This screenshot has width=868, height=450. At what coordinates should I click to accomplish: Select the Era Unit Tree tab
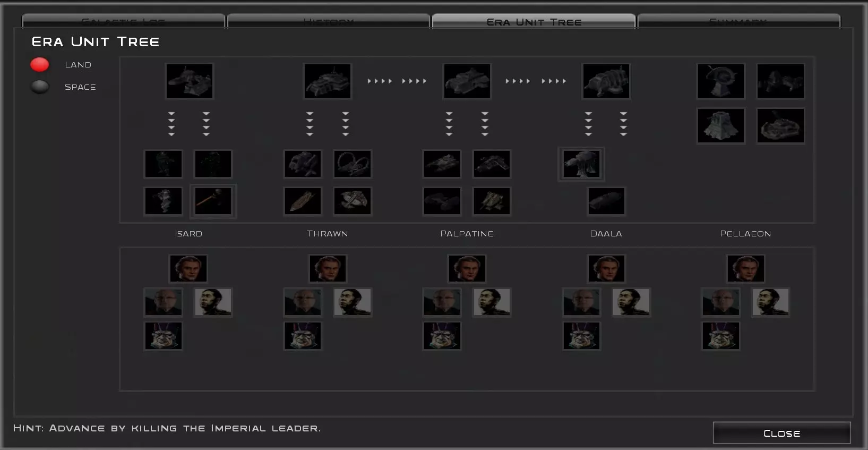point(534,21)
